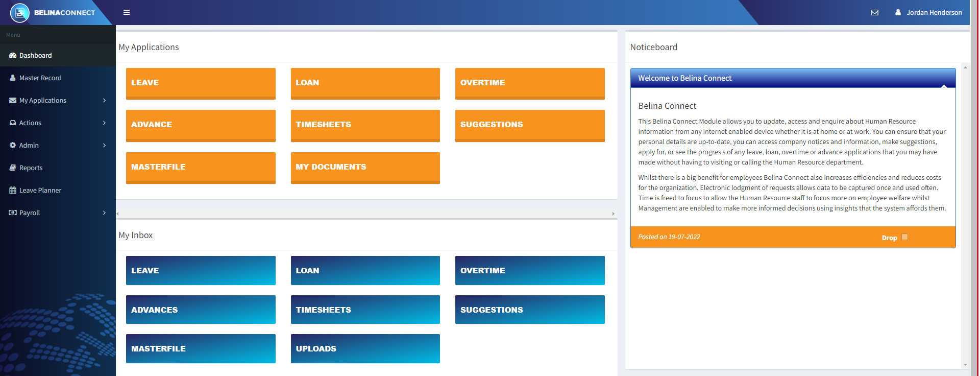This screenshot has width=980, height=376.
Task: Open the orange TIMESHEETS application tile
Action: (365, 126)
